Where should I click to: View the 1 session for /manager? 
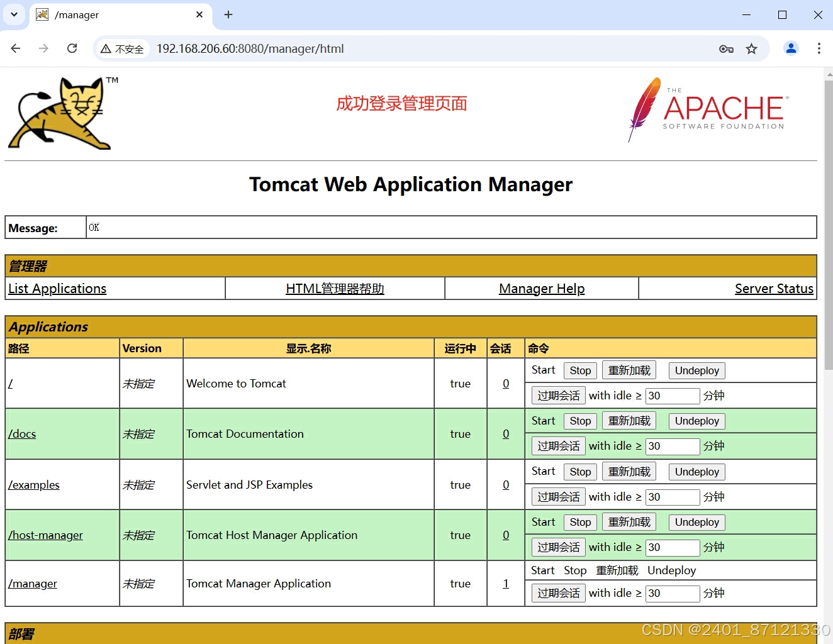pyautogui.click(x=506, y=584)
